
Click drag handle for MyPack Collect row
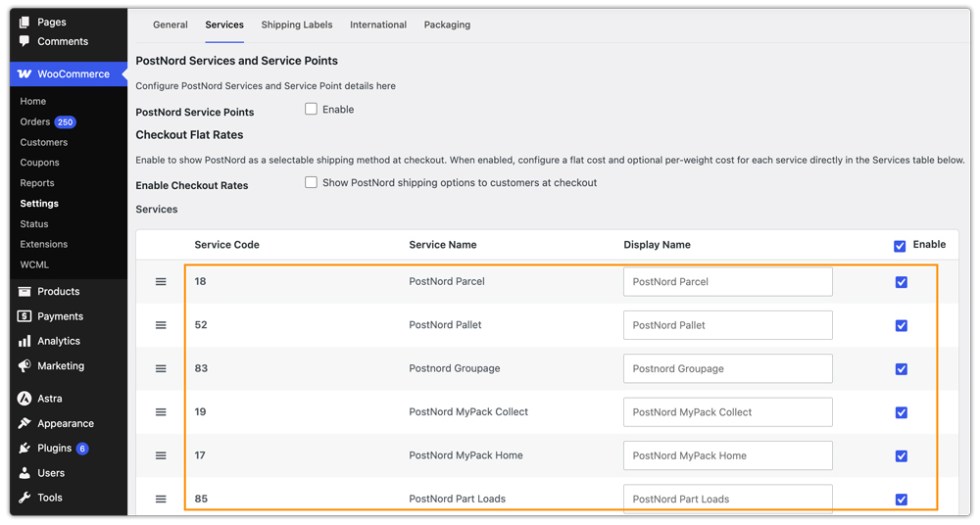click(161, 412)
